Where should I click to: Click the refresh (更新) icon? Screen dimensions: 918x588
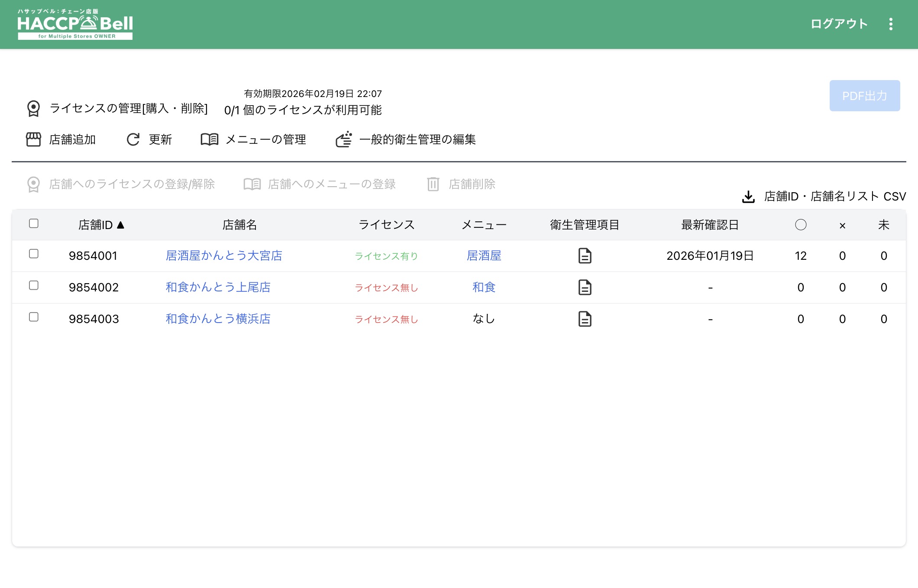click(133, 139)
